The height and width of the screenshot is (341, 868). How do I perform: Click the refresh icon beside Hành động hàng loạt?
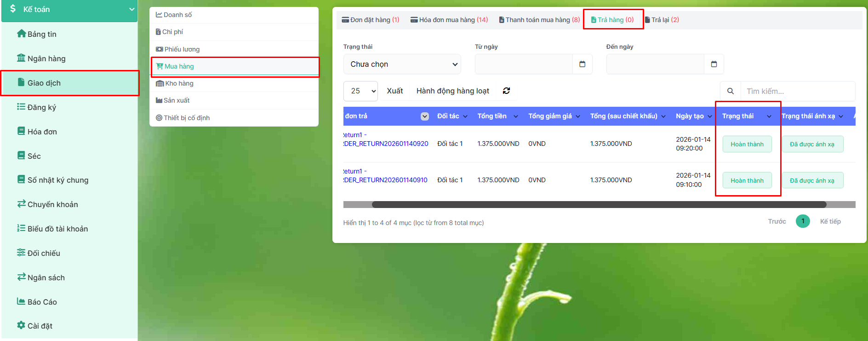coord(506,91)
